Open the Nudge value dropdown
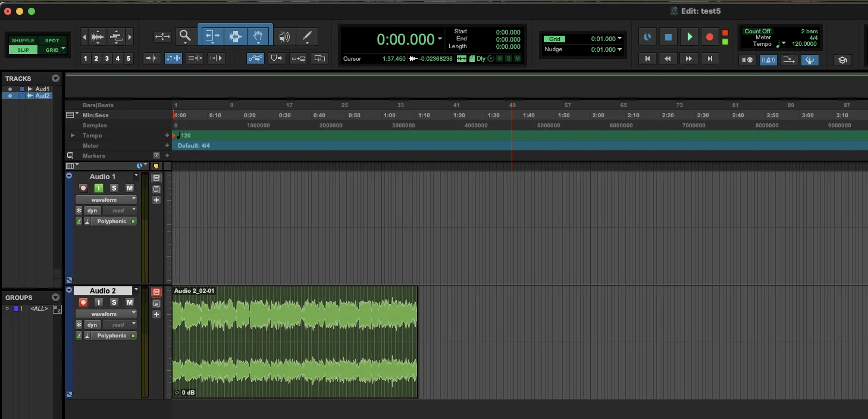The image size is (868, 419). (x=619, y=49)
